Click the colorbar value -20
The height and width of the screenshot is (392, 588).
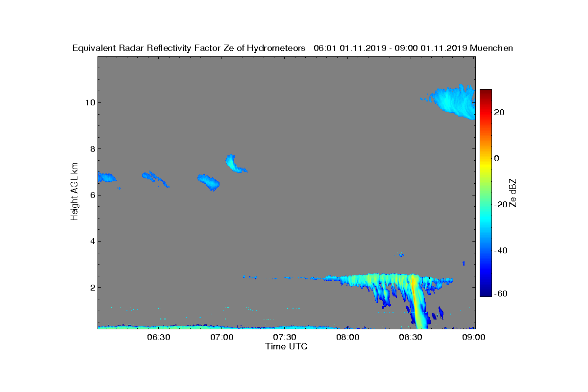click(x=500, y=204)
